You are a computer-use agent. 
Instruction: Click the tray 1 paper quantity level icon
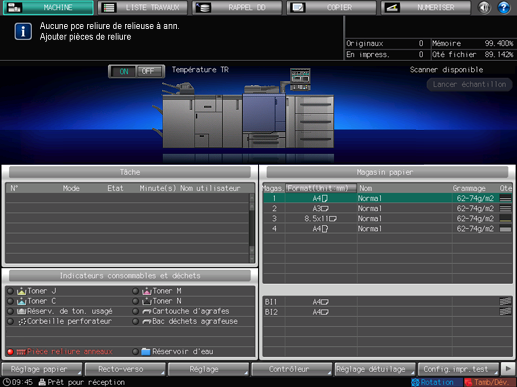505,198
